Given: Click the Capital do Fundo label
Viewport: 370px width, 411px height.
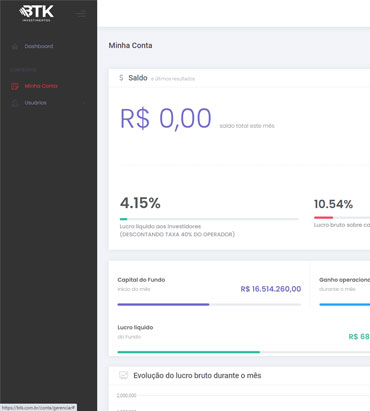Looking at the screenshot, I should point(141,280).
